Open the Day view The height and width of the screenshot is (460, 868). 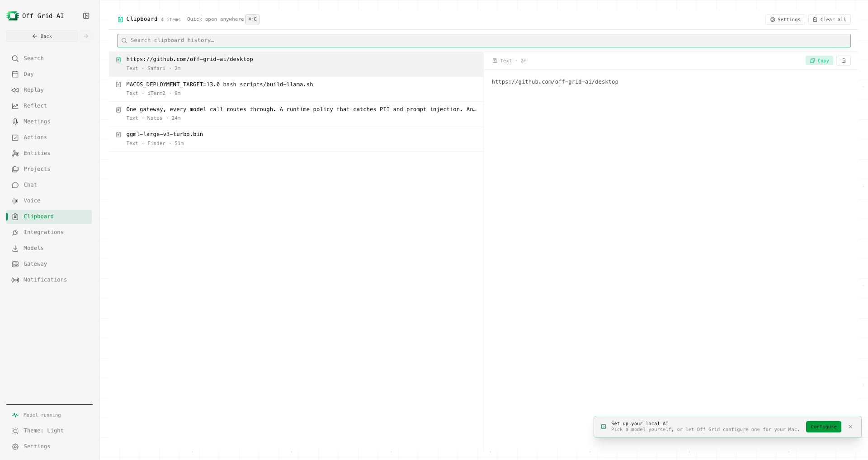click(49, 74)
